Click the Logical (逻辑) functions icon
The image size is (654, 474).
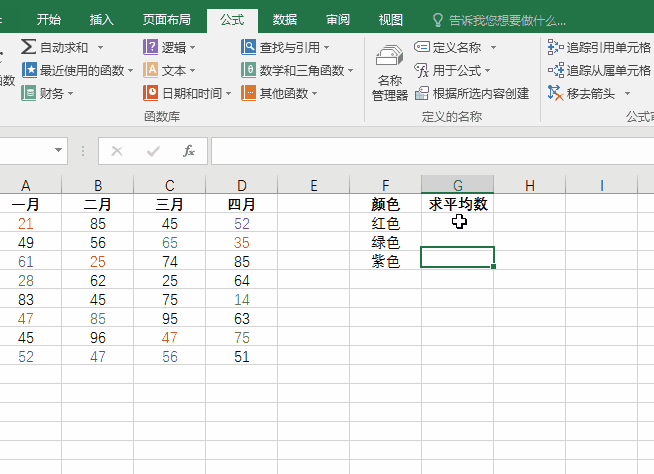point(150,47)
